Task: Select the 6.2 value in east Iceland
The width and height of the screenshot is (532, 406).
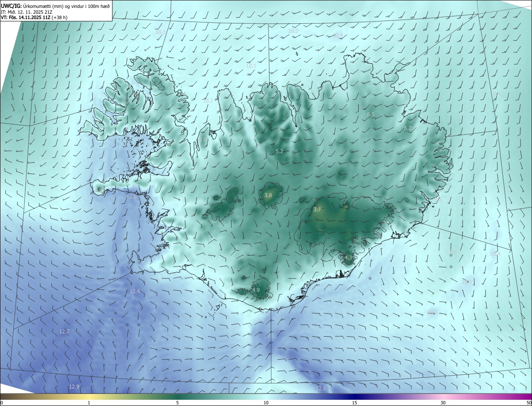Action: click(408, 128)
